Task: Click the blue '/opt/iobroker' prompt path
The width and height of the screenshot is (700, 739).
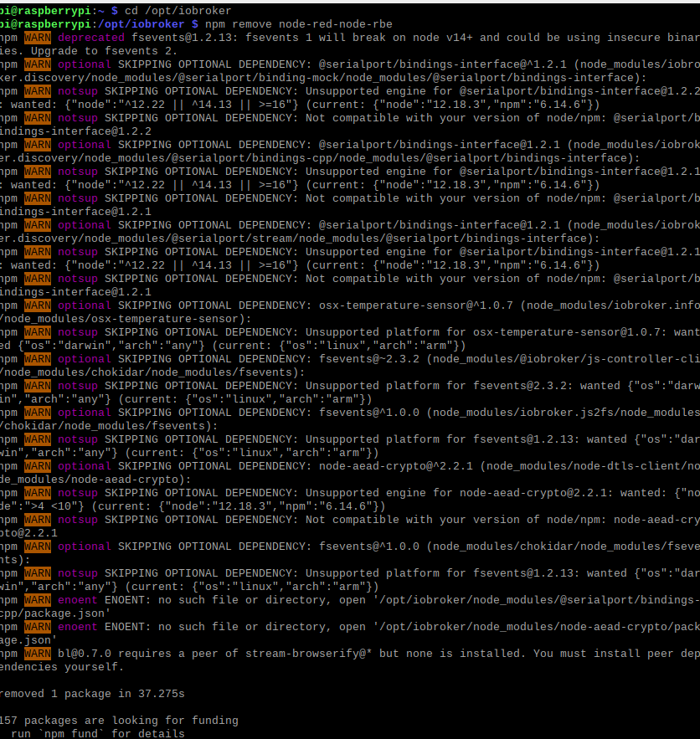Action: [141, 24]
